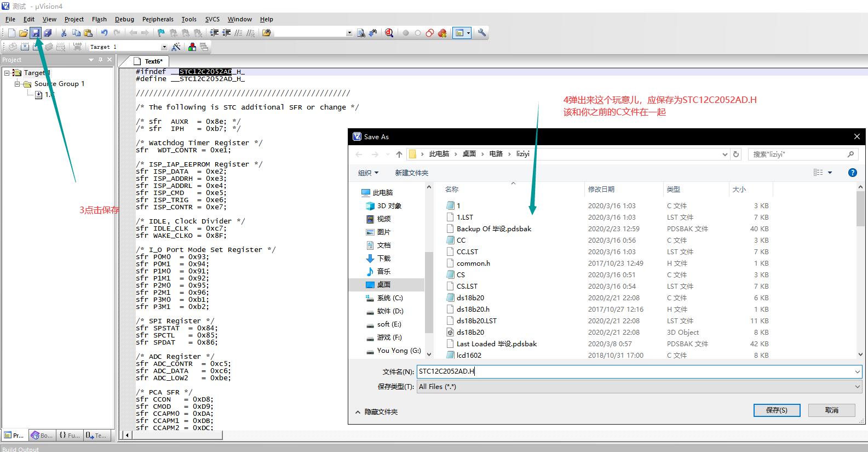Image resolution: width=868 pixels, height=452 pixels.
Task: Click the 取消 cancel button
Action: pyautogui.click(x=831, y=410)
